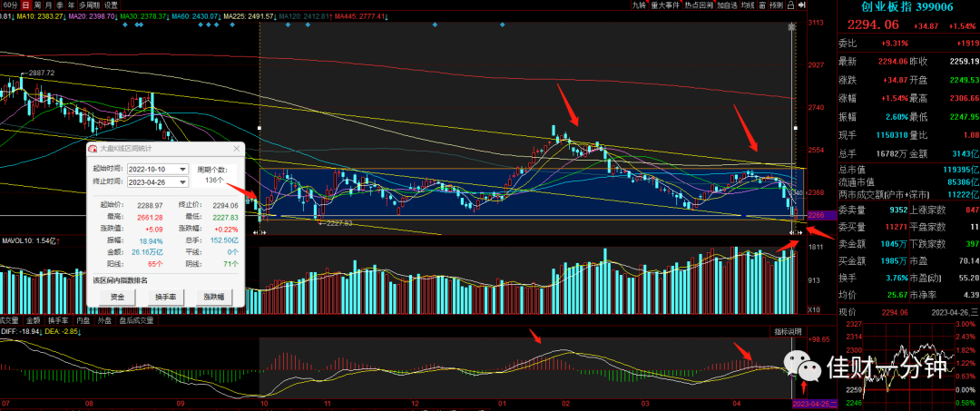Switch volume panel to 换手率 tab
The image size is (980, 411).
(x=58, y=319)
